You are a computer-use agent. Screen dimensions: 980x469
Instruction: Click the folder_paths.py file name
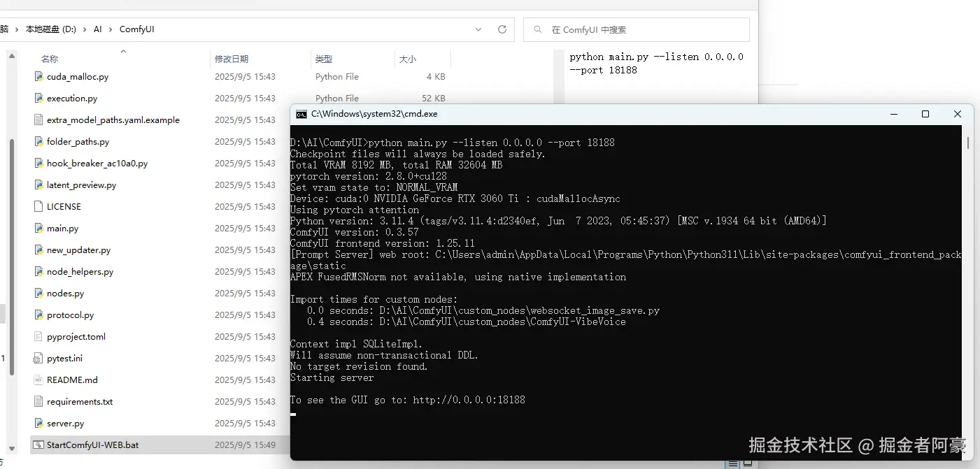[x=78, y=141]
